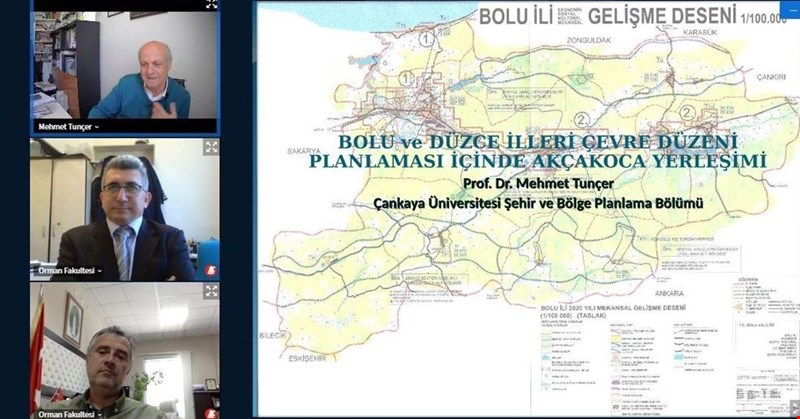The width and height of the screenshot is (800, 419).
Task: Click the '(1/100 000) (TASLAK)' legend subtitle
Action: tap(573, 316)
